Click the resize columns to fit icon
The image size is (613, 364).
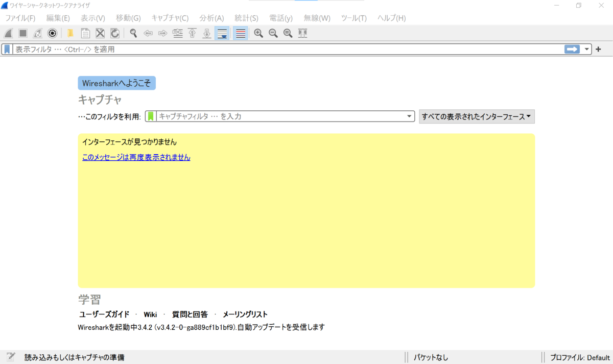click(x=303, y=33)
